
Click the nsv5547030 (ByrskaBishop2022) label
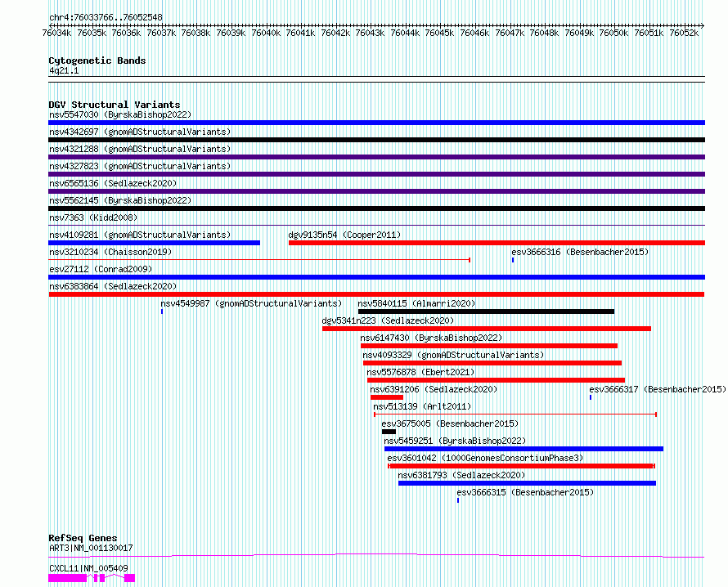coord(120,114)
